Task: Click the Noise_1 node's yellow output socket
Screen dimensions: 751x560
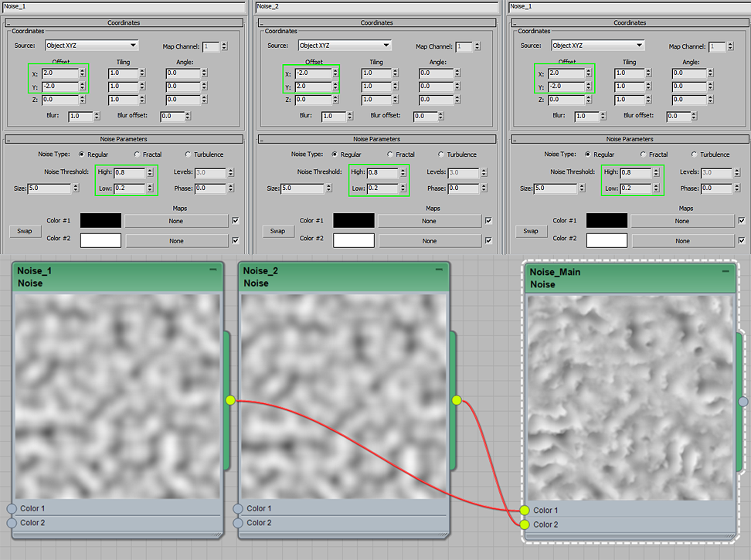Action: [x=229, y=400]
